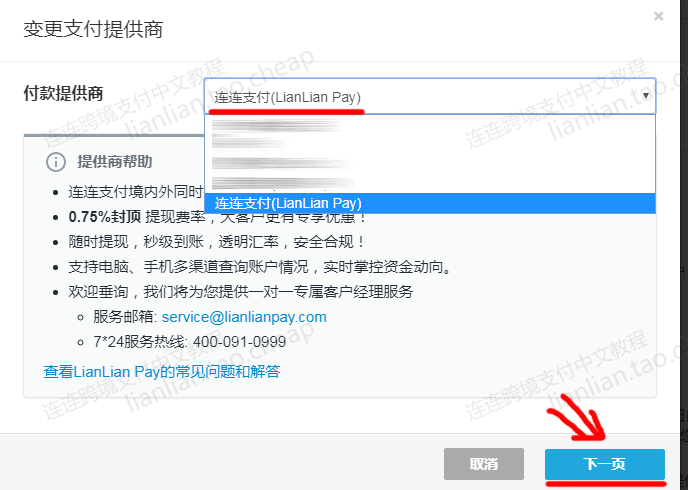Choose highlighted 连连支付(LianLian Pay) option in list
This screenshot has height=490, width=688.
coord(430,204)
